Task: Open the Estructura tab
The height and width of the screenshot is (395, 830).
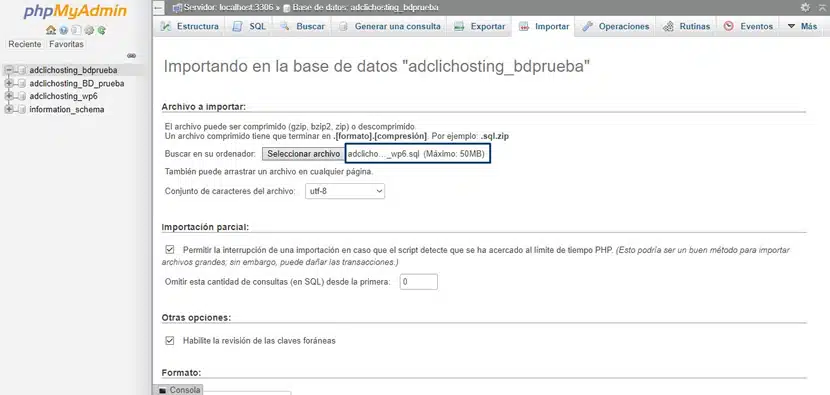Action: point(190,26)
